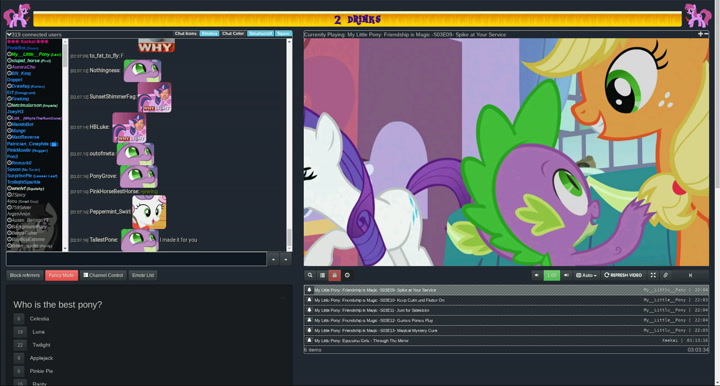This screenshot has height=386, width=720.
Task: Toggle the Chat Color option
Action: [x=233, y=34]
